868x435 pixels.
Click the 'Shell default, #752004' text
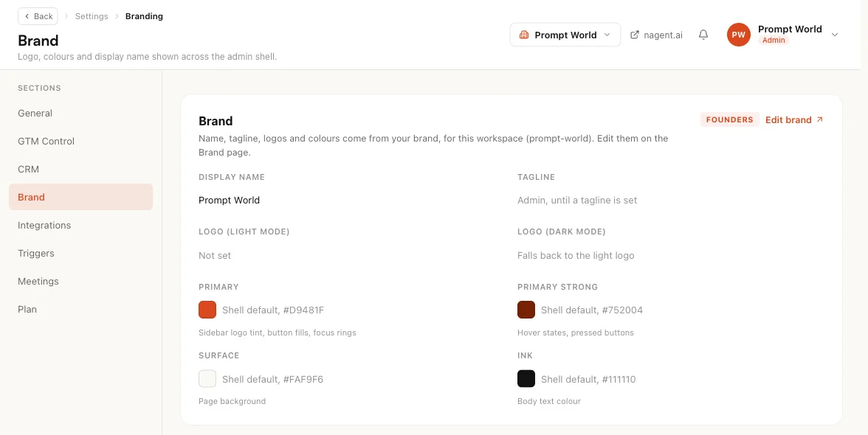point(592,310)
